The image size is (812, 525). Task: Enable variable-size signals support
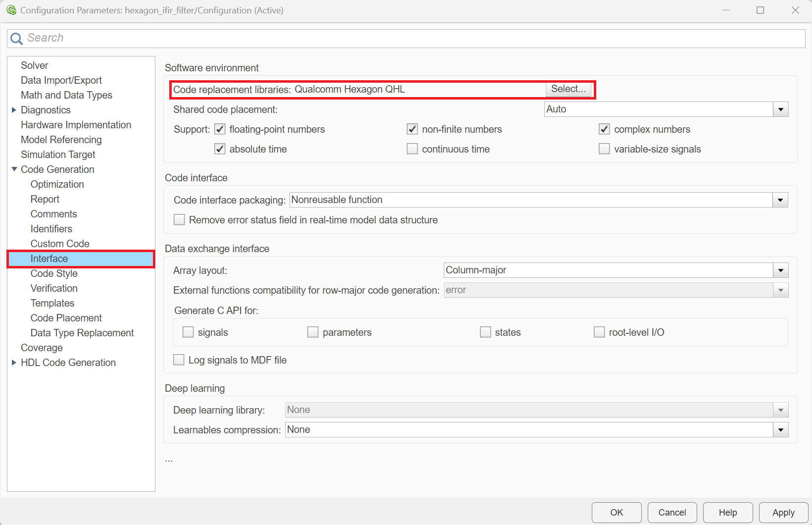[x=604, y=149]
